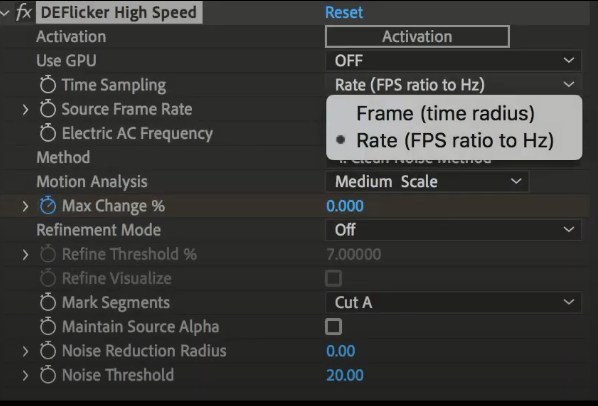
Task: Toggle the fx effect switch for DEFlicker
Action: (x=23, y=12)
